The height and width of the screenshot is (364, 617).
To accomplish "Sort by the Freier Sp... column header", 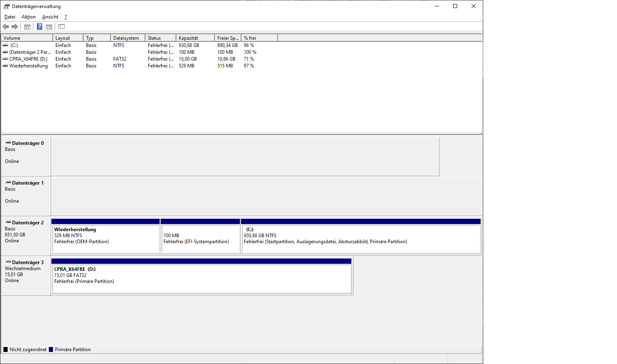I will pos(228,38).
